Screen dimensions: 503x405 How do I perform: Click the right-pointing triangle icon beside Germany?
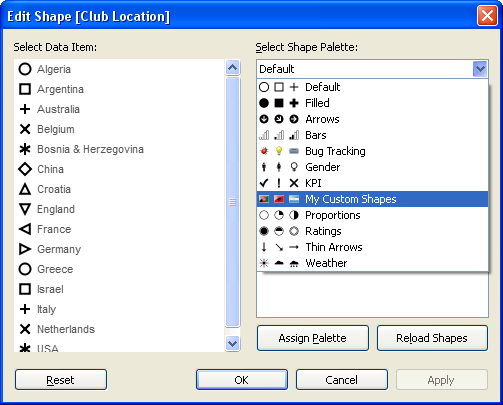pos(25,249)
